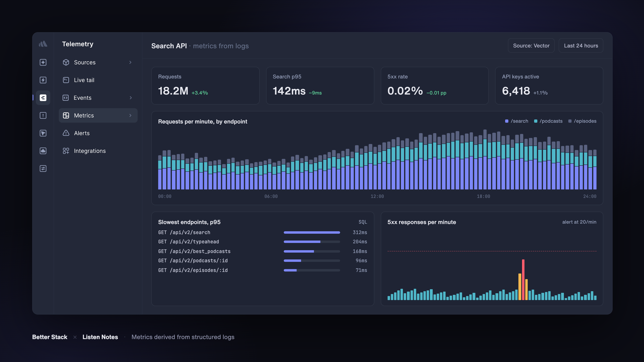Click the 5xx responses per minute title
This screenshot has width=644, height=362.
pyautogui.click(x=421, y=222)
